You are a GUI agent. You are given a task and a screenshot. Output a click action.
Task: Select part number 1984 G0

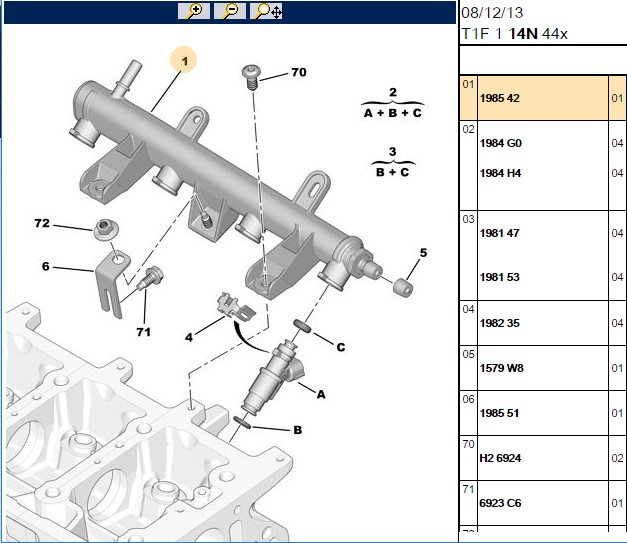pyautogui.click(x=501, y=143)
